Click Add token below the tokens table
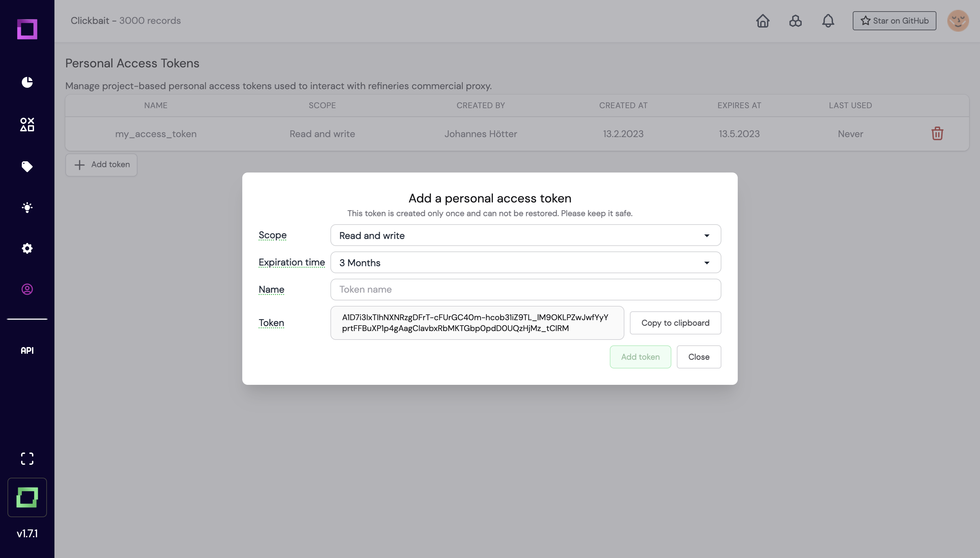Image resolution: width=980 pixels, height=558 pixels. pos(101,165)
